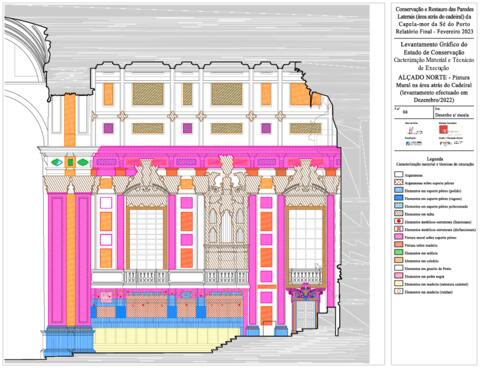Click the Elementos em talha swatch
Viewport: 480px width, 368px height.
pyautogui.click(x=399, y=214)
